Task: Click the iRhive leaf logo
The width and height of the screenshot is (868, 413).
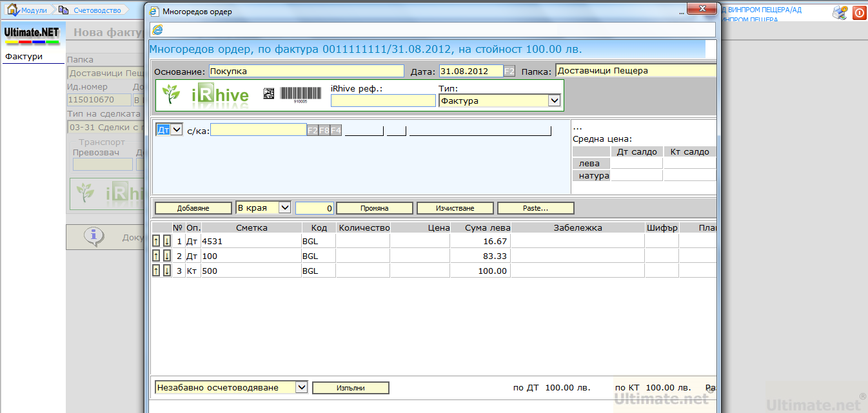Action: (172, 95)
